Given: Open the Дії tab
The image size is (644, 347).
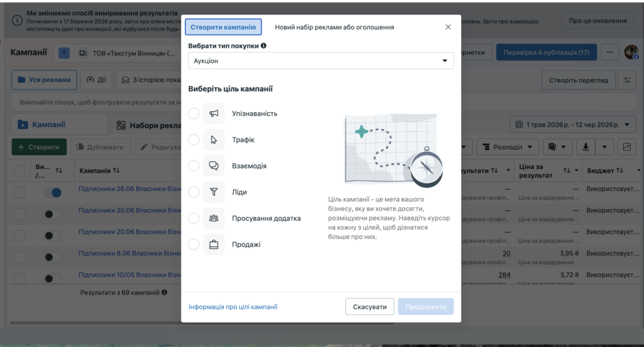Looking at the screenshot, I should click(96, 80).
